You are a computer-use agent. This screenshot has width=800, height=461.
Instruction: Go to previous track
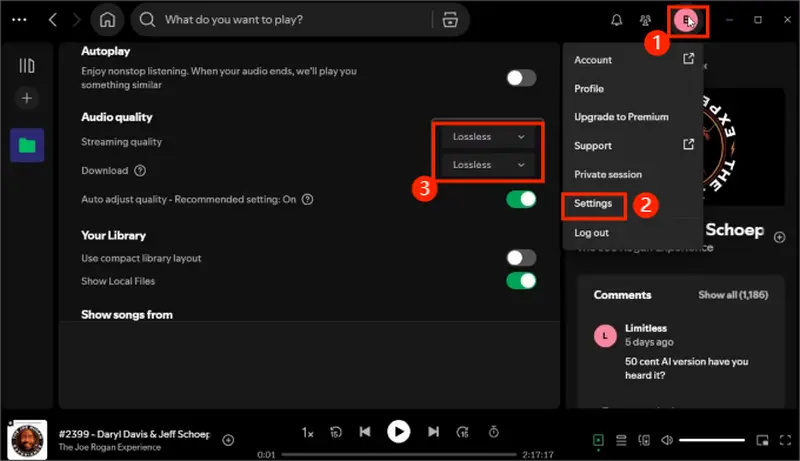click(365, 432)
